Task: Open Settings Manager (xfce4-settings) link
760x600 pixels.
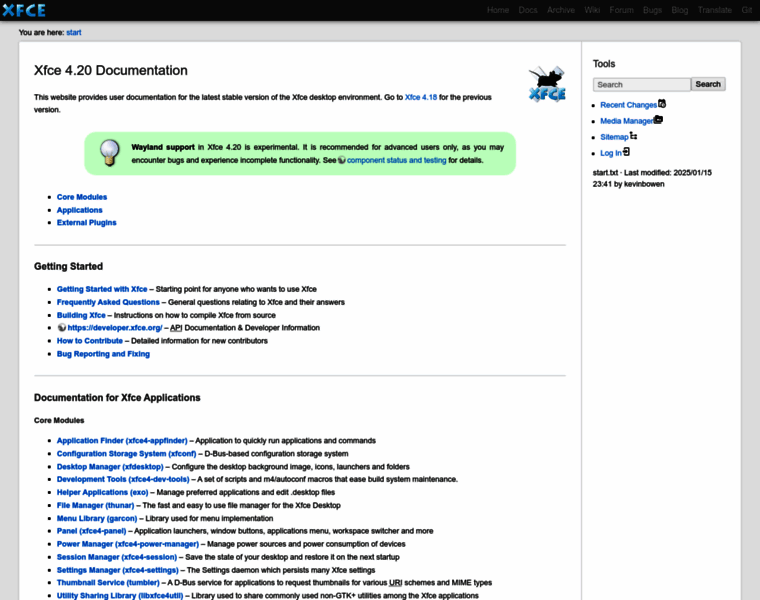Action: 118,570
